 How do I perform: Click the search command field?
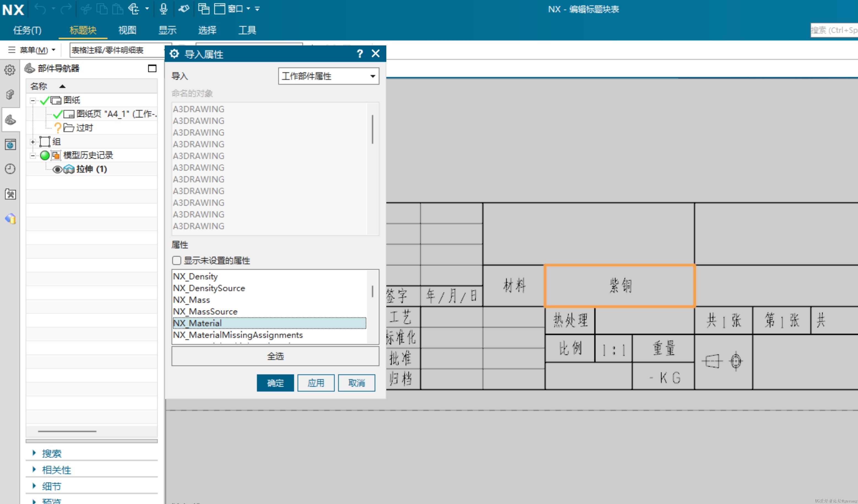tap(834, 30)
